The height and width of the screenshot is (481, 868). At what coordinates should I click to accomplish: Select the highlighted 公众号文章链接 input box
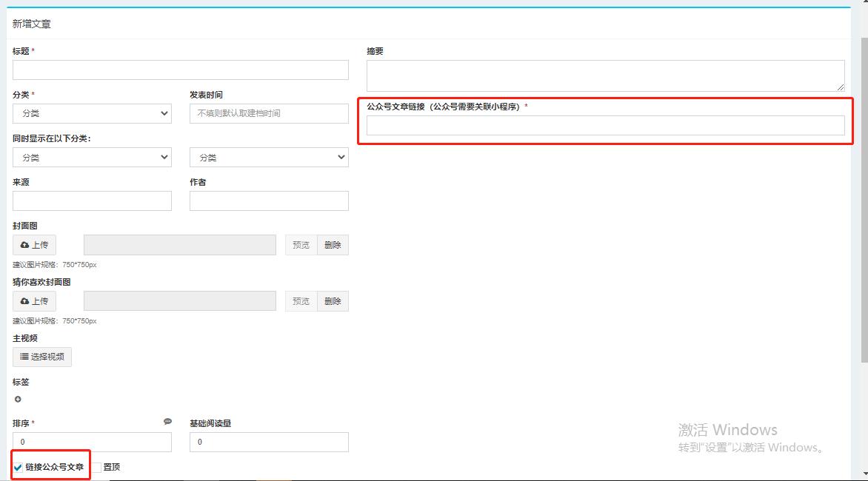pos(605,124)
